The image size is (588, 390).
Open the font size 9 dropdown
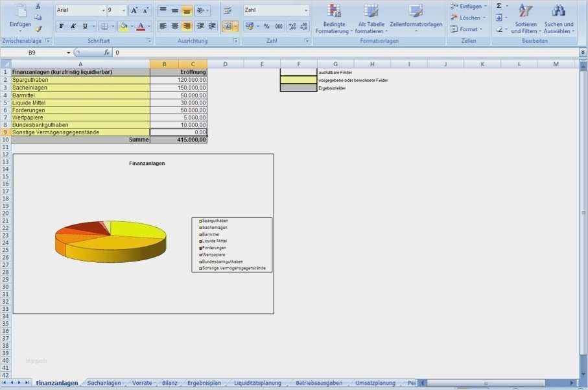click(124, 10)
